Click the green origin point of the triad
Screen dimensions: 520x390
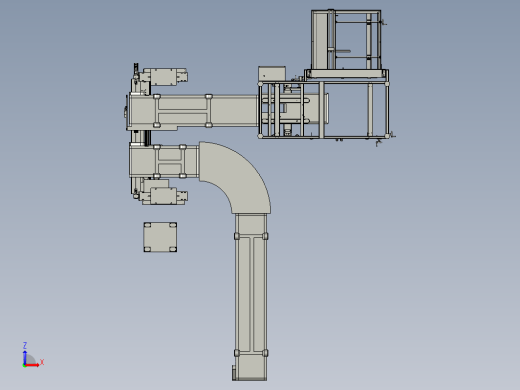click(x=24, y=366)
